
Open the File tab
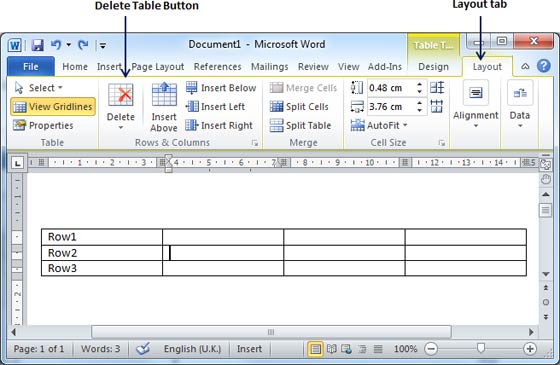(31, 66)
